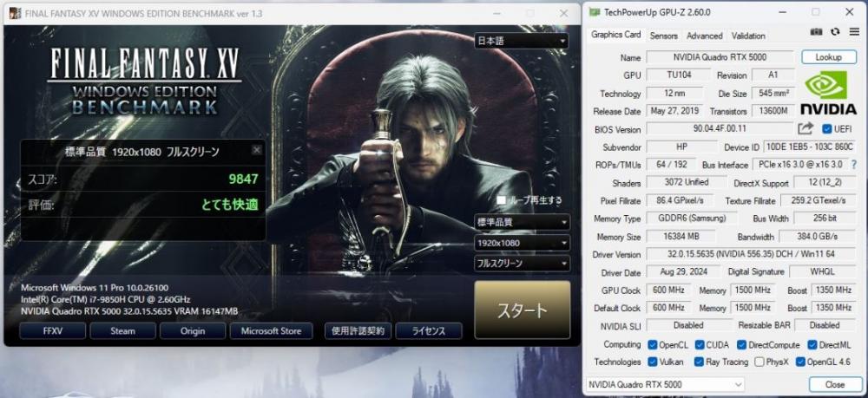Open the フルスクリーン display mode dropdown

522,264
